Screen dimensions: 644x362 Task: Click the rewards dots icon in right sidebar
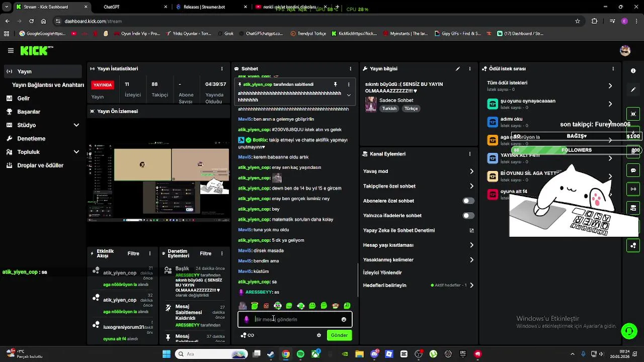[x=633, y=245]
